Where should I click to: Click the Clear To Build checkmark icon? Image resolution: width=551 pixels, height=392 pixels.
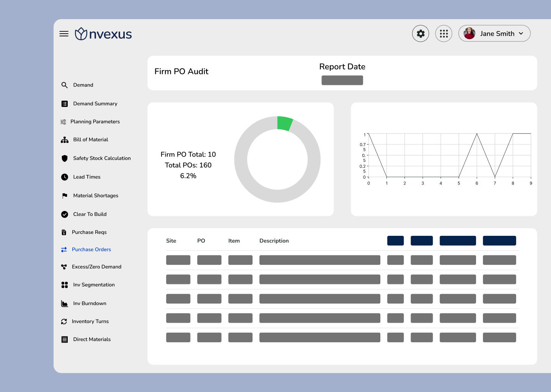click(65, 214)
